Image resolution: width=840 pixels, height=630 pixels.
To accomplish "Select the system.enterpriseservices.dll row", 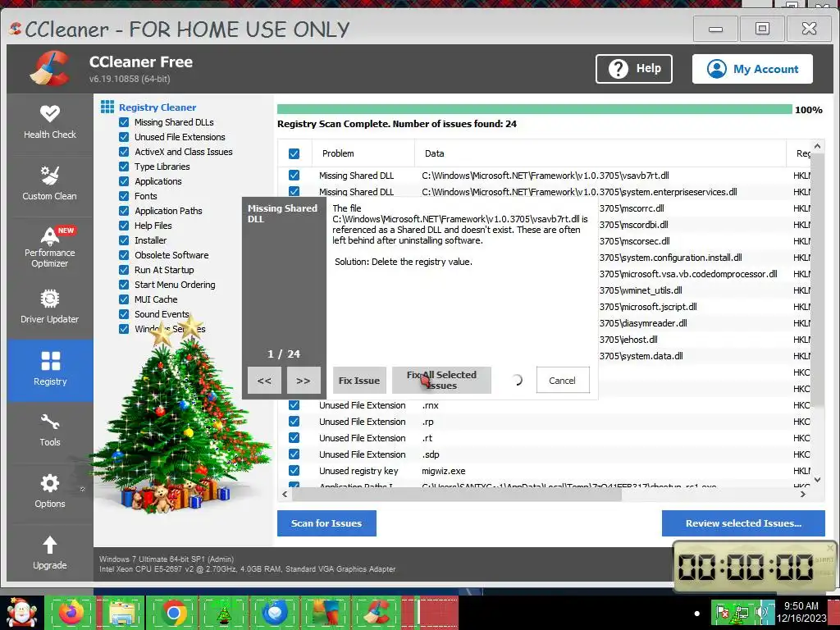I will point(545,192).
